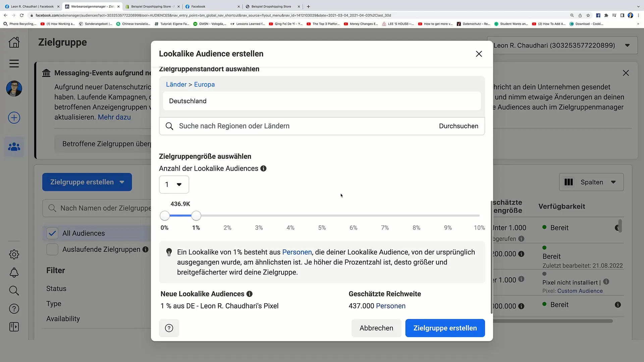Click the slider handle at 0%

point(165,216)
